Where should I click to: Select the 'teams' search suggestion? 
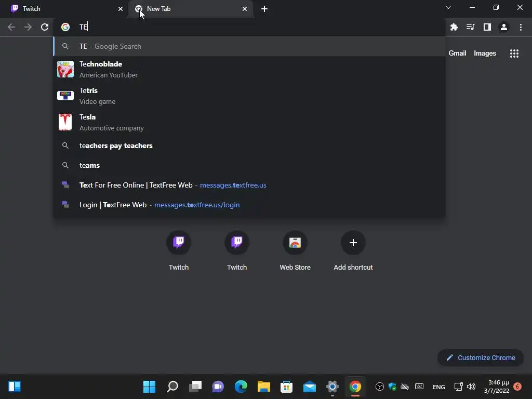coord(249,166)
